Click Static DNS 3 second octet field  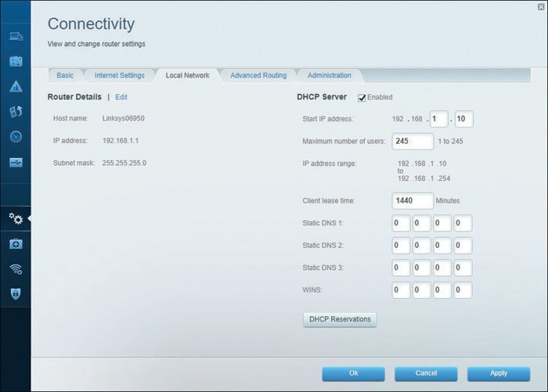point(421,268)
